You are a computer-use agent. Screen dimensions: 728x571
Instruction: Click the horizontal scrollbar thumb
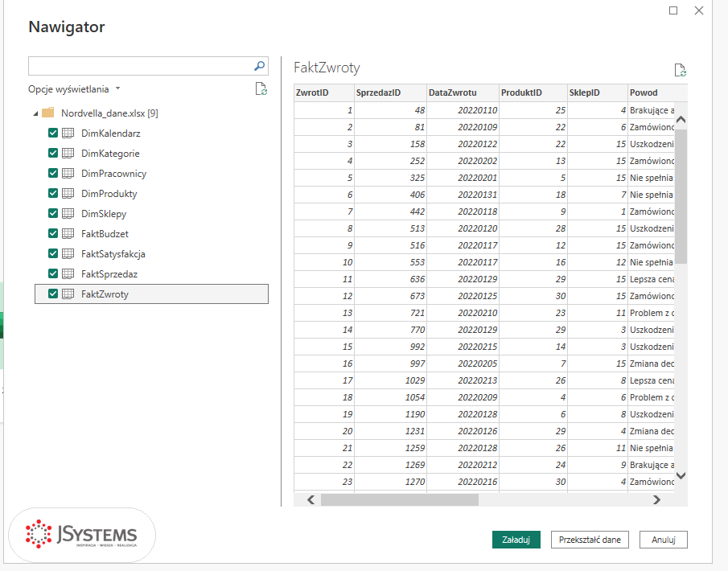pyautogui.click(x=400, y=499)
